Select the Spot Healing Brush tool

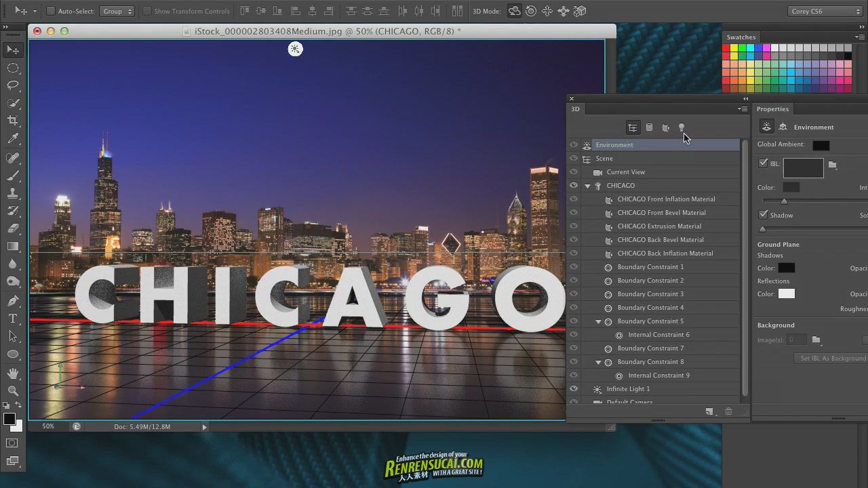(x=13, y=158)
